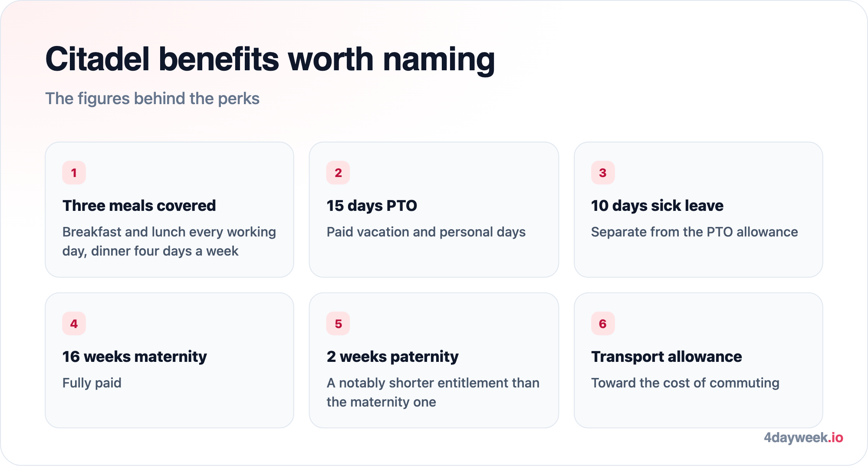Open the 4dayweek.io logo link
The height and width of the screenshot is (466, 868).
coord(803,437)
